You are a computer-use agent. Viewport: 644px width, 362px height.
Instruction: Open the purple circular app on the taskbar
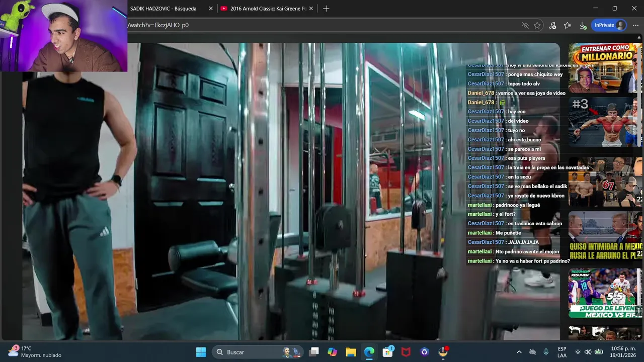425,352
